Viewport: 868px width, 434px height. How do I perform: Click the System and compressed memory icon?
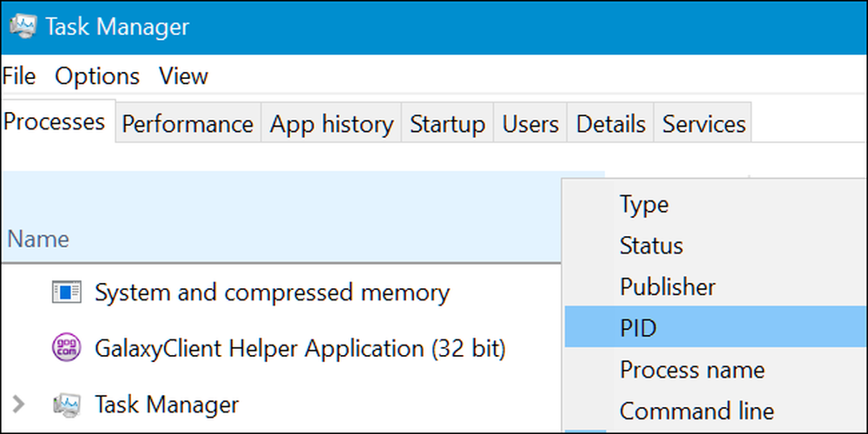pyautogui.click(x=67, y=292)
